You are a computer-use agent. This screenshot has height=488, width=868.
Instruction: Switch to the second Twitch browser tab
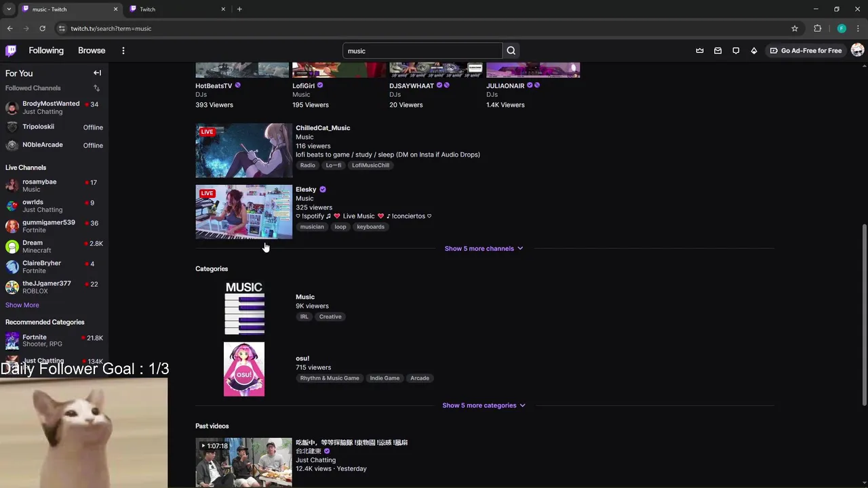pyautogui.click(x=178, y=9)
